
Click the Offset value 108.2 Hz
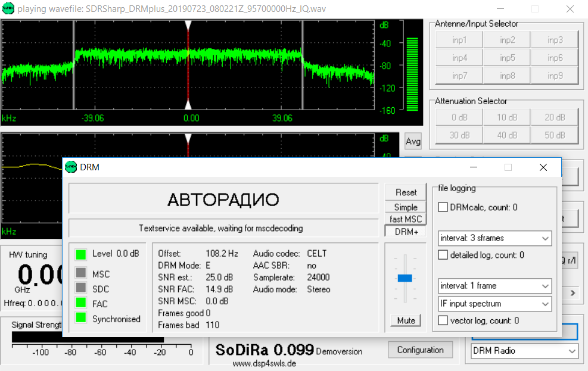pos(222,254)
